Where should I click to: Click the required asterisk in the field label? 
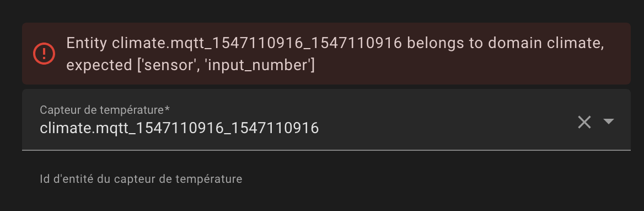pyautogui.click(x=167, y=109)
